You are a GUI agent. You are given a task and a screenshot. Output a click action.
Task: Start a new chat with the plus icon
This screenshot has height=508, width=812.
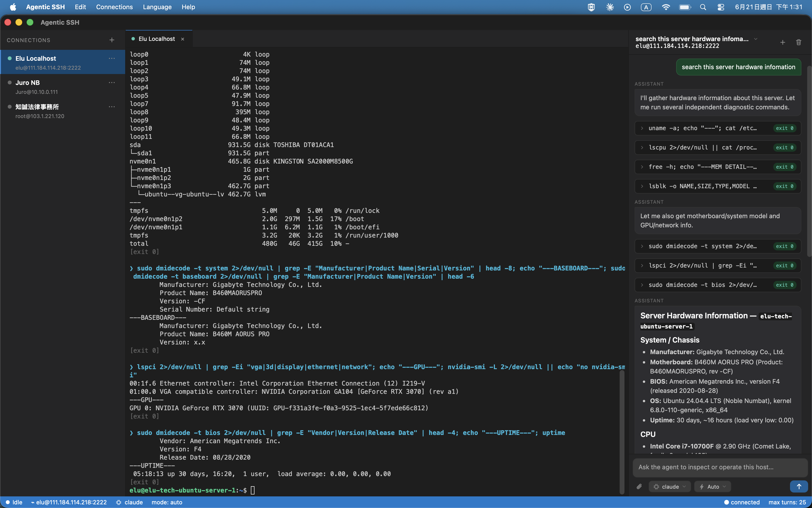pos(783,42)
